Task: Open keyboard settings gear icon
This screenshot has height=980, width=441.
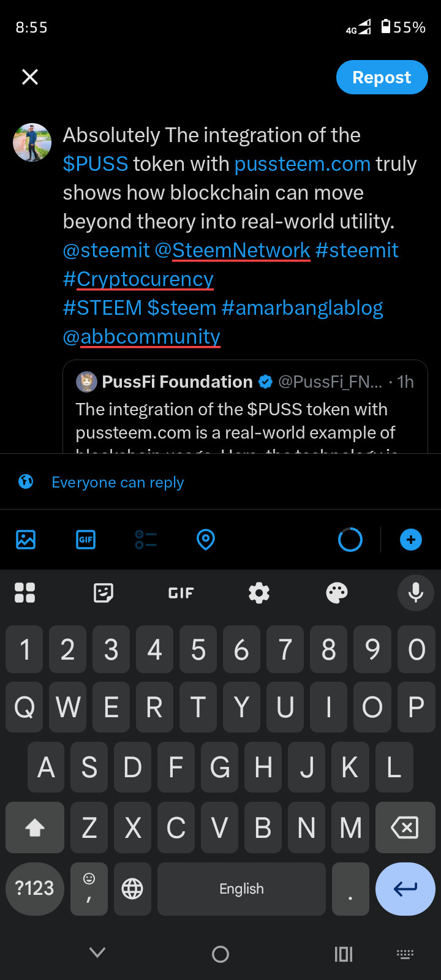Action: pyautogui.click(x=259, y=593)
